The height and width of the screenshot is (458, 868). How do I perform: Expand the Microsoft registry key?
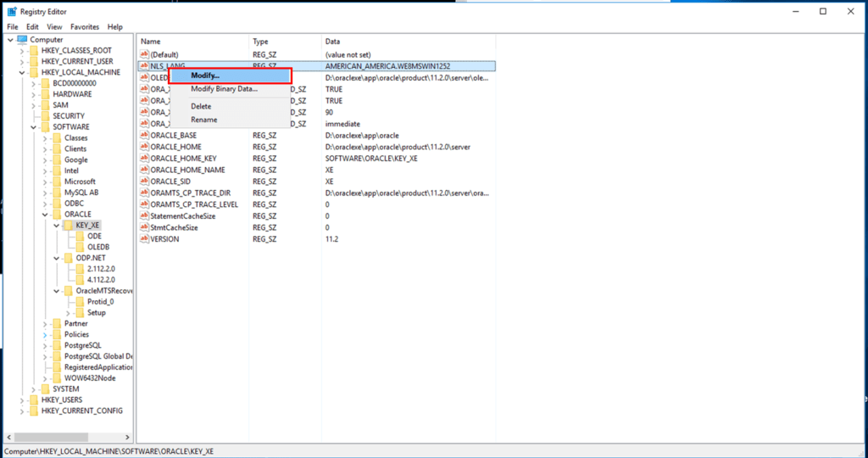[44, 182]
